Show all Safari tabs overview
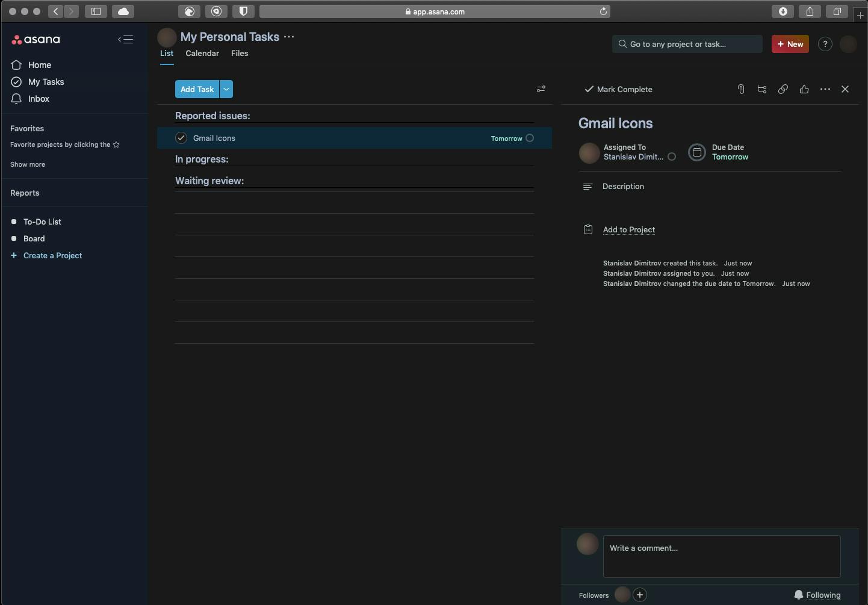 pyautogui.click(x=837, y=11)
